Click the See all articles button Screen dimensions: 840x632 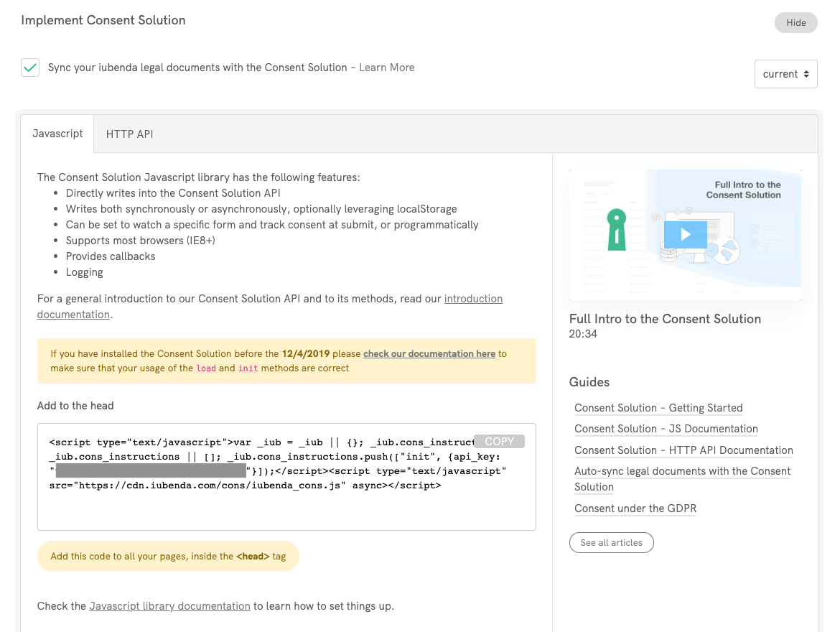click(x=611, y=542)
